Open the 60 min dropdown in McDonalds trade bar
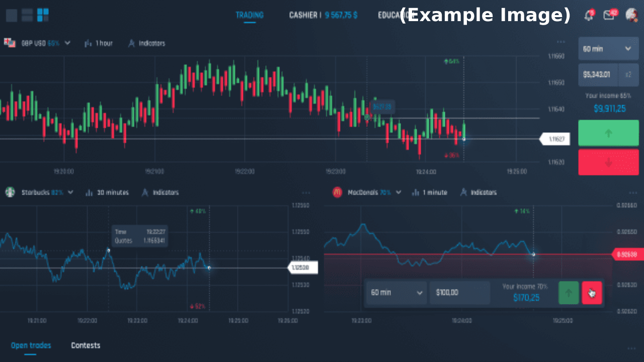This screenshot has width=644, height=362. point(396,293)
